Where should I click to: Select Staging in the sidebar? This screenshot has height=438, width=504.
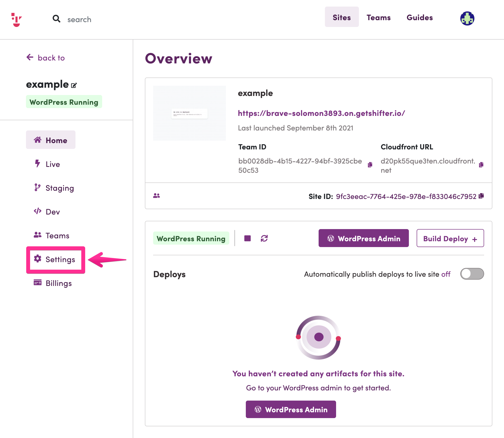[54, 188]
